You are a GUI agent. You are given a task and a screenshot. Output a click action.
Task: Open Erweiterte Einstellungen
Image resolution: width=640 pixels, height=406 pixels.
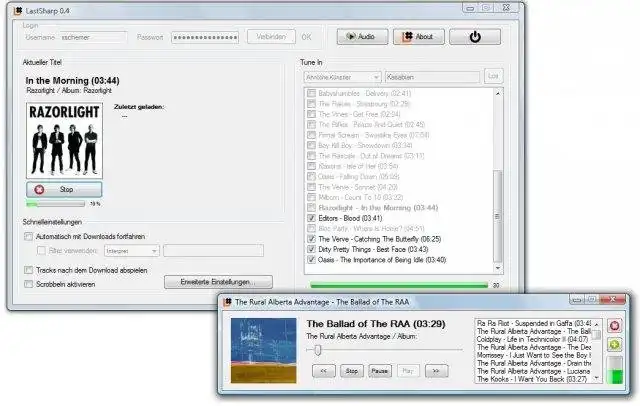pyautogui.click(x=218, y=282)
